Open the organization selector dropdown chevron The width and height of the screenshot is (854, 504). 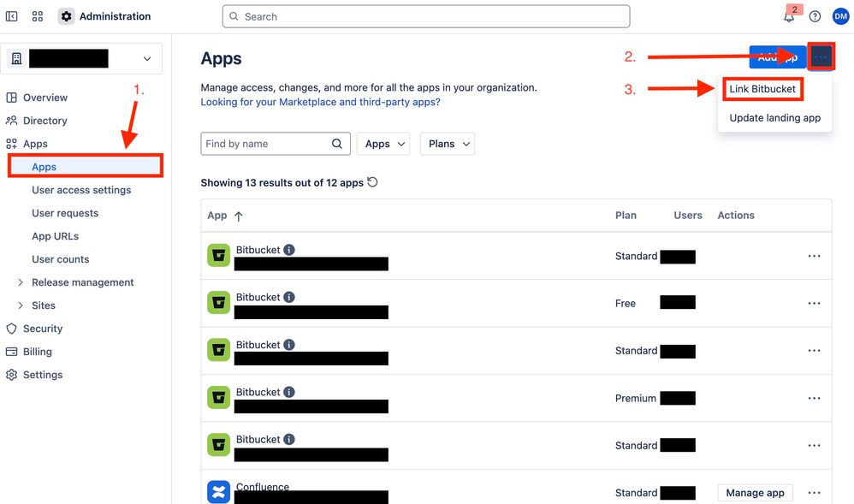[x=147, y=59]
